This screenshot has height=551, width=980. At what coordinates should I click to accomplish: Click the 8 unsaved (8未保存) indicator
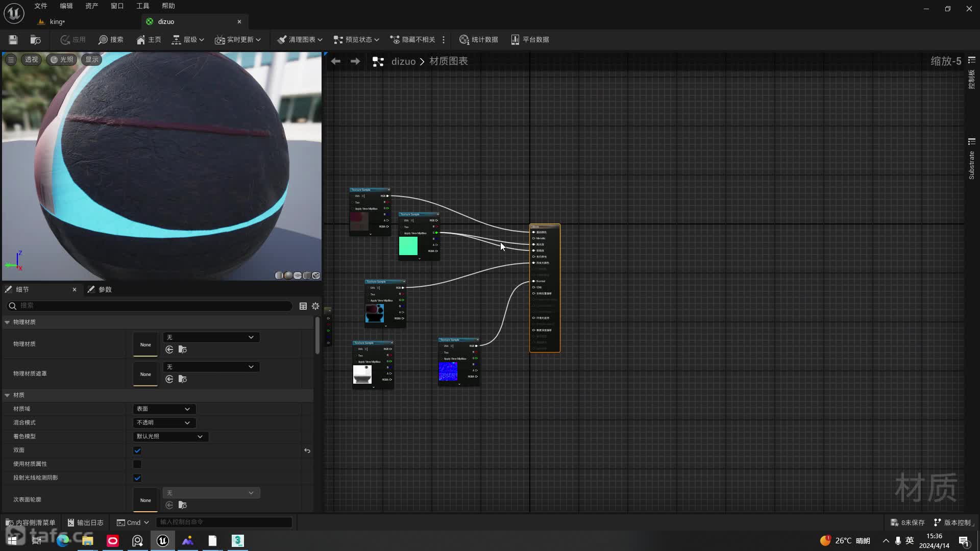coord(908,522)
